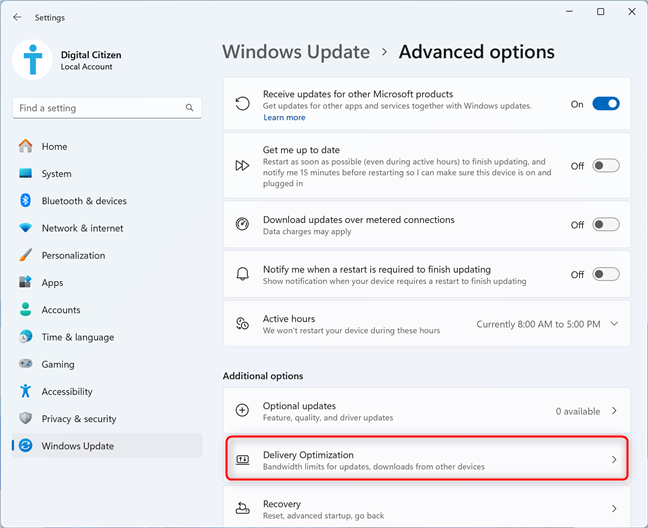This screenshot has height=528, width=648.
Task: Open Privacy & security label
Action: coord(79,419)
